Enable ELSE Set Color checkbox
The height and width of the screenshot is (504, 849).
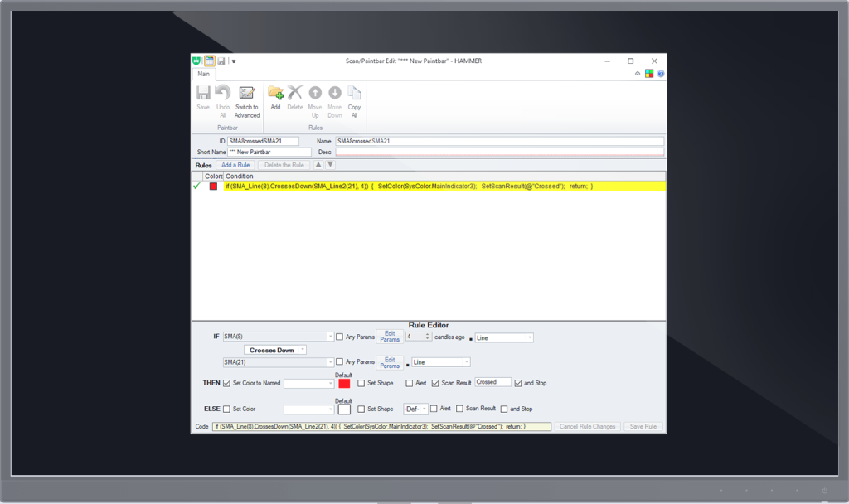click(x=226, y=409)
